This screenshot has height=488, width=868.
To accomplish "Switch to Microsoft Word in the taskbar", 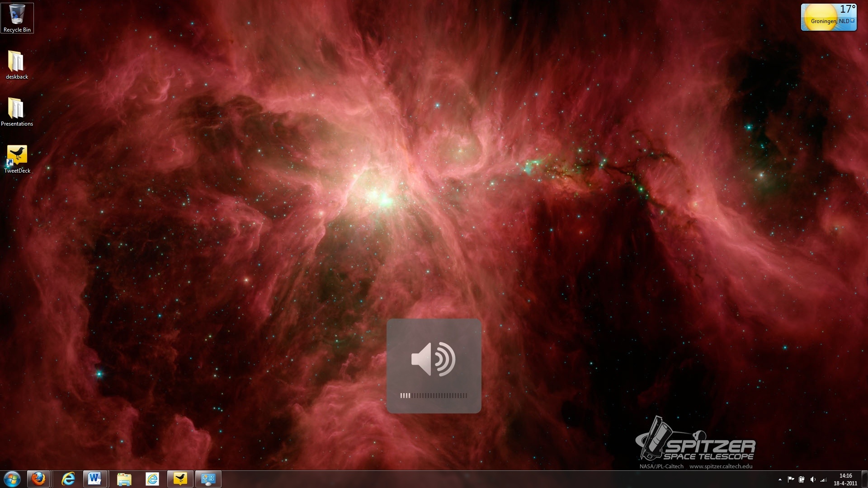I will (95, 479).
